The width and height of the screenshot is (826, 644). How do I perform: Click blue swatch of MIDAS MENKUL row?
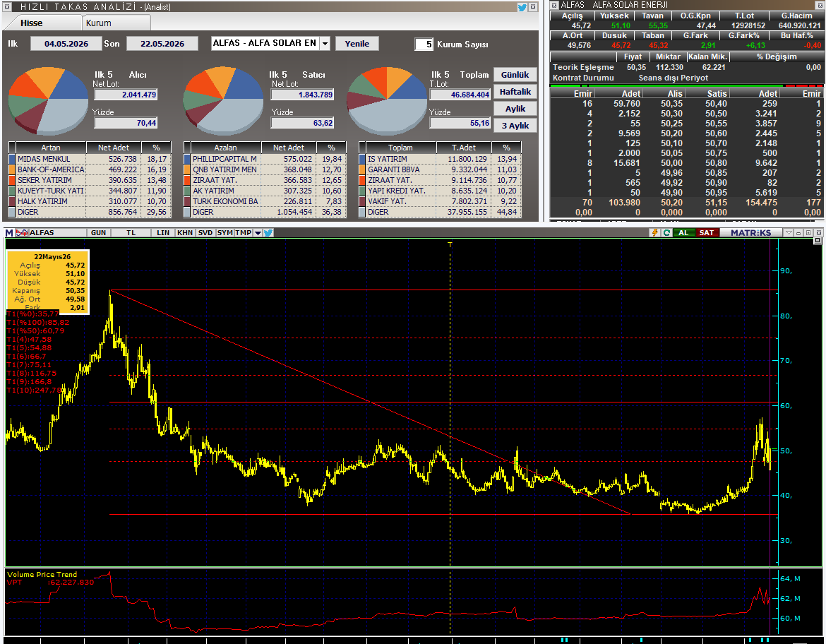point(12,159)
